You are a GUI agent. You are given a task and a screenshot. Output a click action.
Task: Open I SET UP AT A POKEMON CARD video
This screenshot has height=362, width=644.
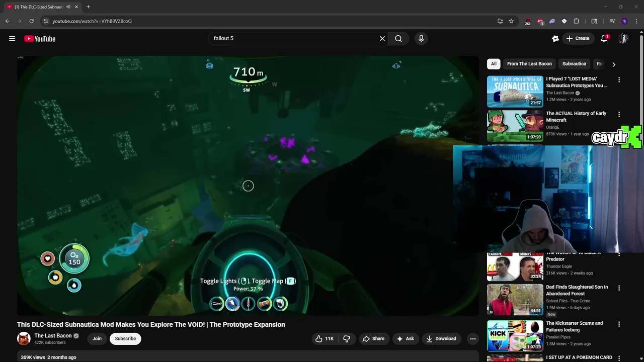point(579,357)
